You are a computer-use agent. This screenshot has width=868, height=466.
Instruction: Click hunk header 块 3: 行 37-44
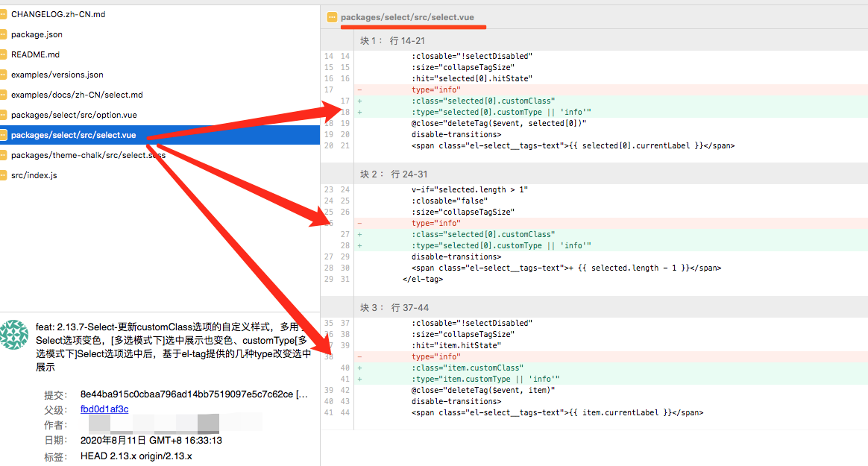[394, 307]
